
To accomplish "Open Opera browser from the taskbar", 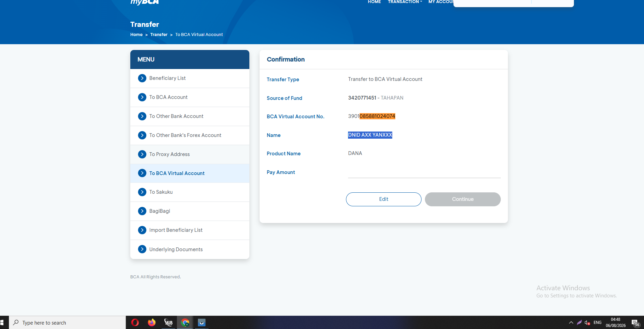I will click(x=135, y=323).
